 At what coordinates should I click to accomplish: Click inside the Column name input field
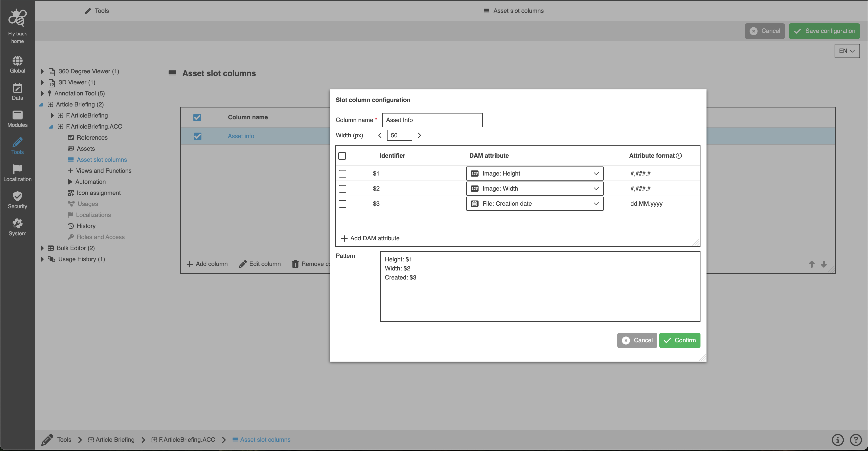click(x=432, y=120)
